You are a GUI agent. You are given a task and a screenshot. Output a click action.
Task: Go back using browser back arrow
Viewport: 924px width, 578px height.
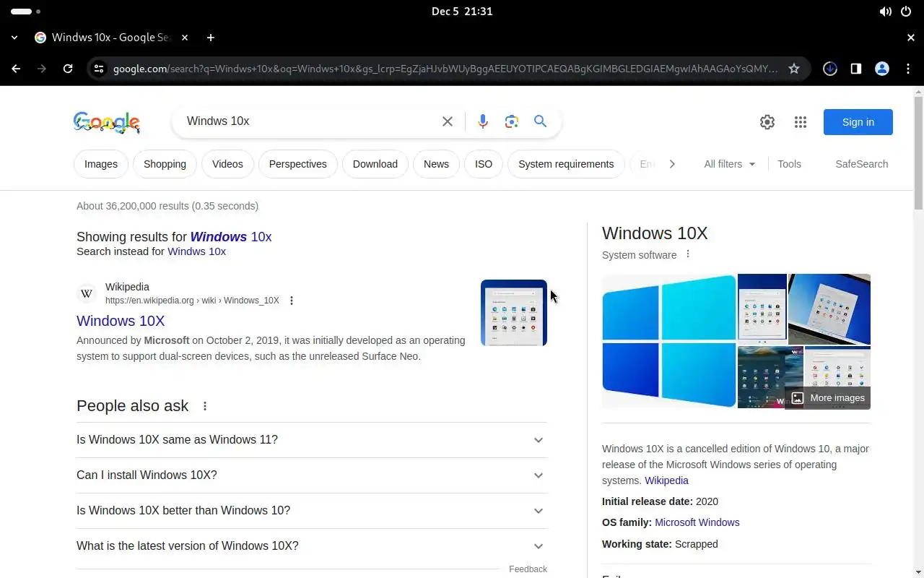pyautogui.click(x=16, y=69)
